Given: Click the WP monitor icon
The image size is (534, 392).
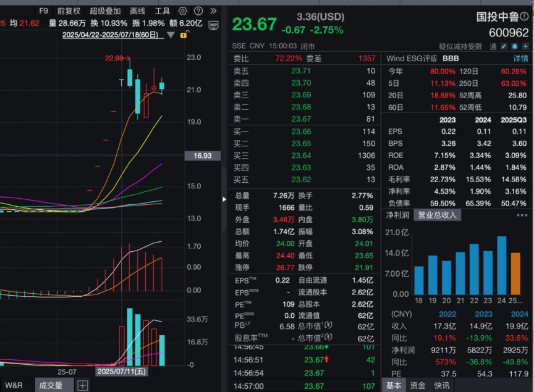Looking at the screenshot, I should (213, 25).
